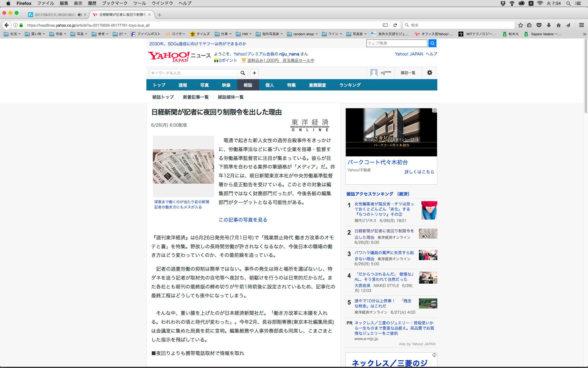This screenshot has height=368, width=588.
Task: Bookmark this page with star icon
Action: (x=520, y=25)
